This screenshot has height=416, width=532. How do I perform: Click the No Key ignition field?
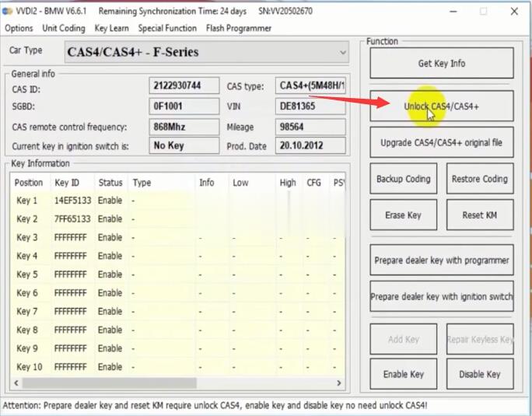[x=184, y=145]
